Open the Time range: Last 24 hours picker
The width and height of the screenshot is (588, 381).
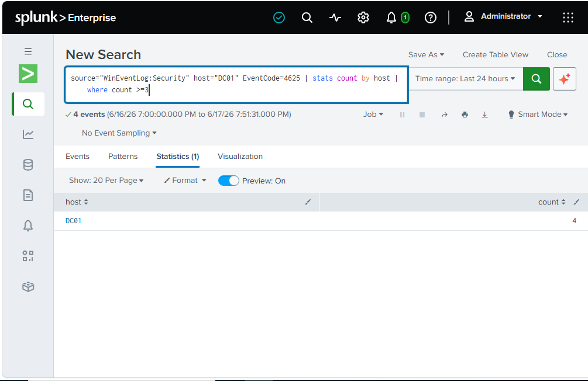coord(465,79)
